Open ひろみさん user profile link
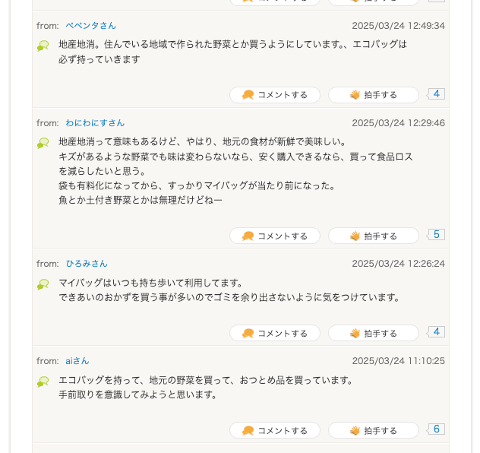 (86, 264)
